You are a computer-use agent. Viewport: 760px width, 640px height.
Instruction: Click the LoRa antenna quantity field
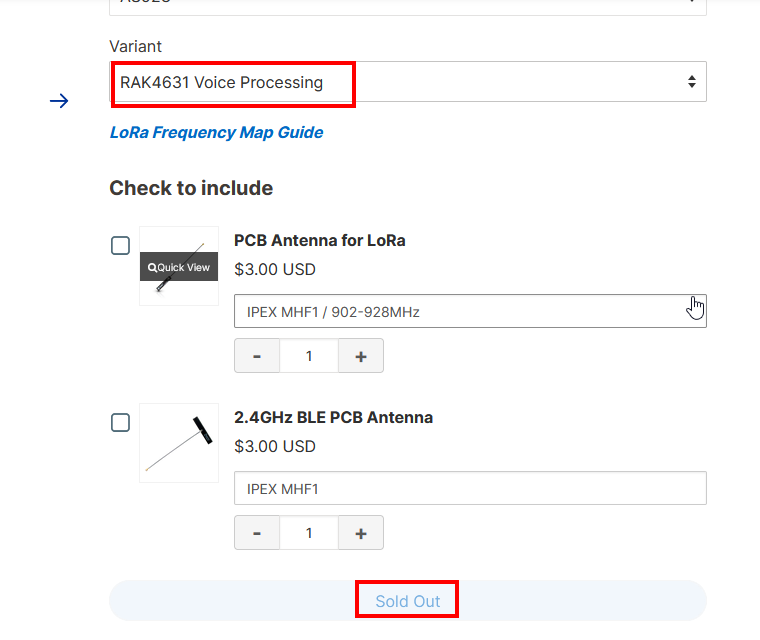point(309,356)
